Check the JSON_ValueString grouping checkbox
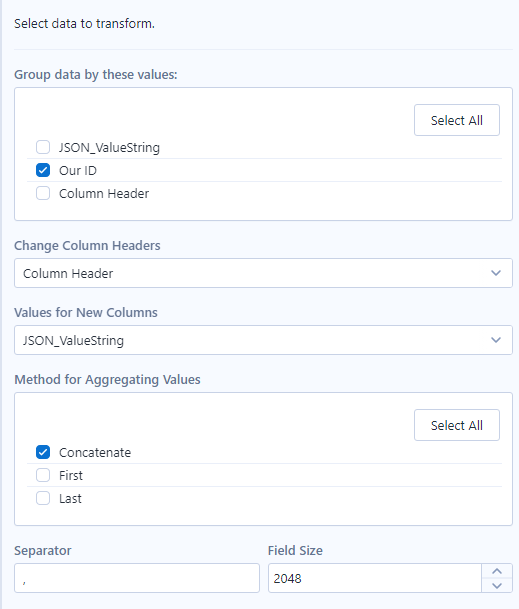Viewport: 519px width, 609px height. [x=43, y=147]
